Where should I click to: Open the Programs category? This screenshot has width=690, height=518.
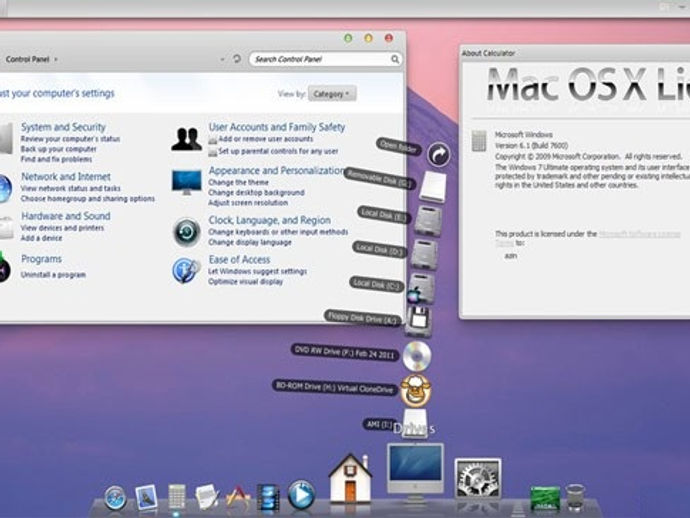pyautogui.click(x=41, y=259)
